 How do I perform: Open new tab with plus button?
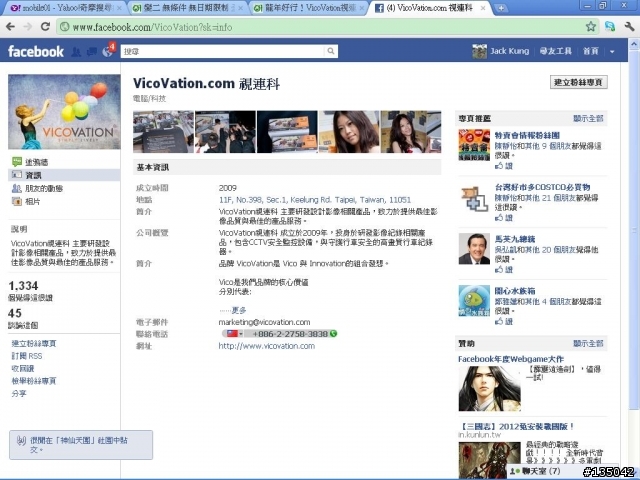[x=502, y=8]
